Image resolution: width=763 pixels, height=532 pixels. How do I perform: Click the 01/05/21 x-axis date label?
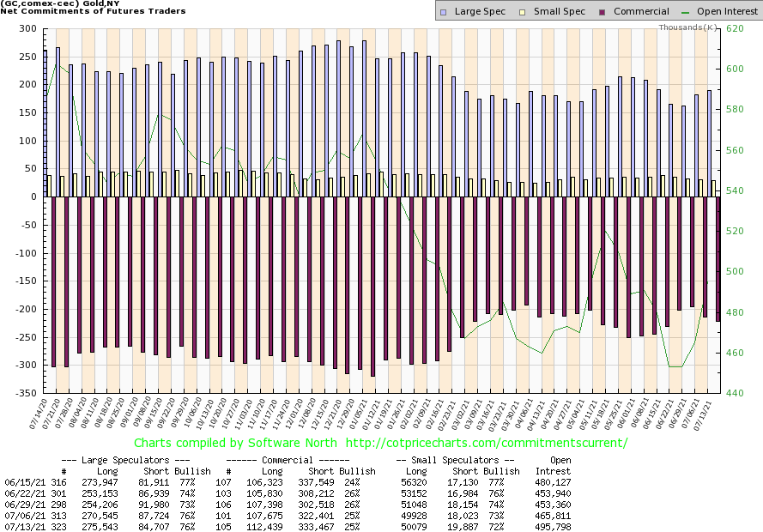(366, 413)
